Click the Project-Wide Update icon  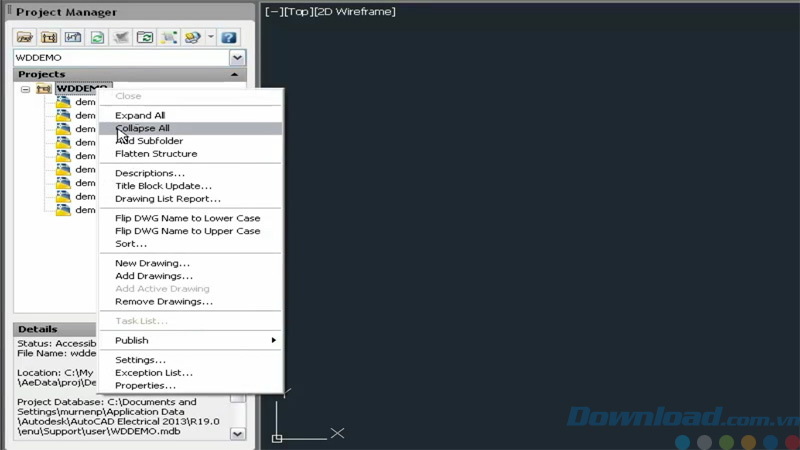click(145, 37)
